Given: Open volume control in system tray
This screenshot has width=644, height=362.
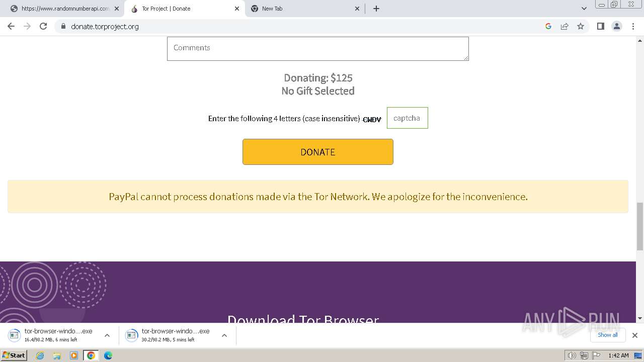Looking at the screenshot, I should (x=572, y=355).
